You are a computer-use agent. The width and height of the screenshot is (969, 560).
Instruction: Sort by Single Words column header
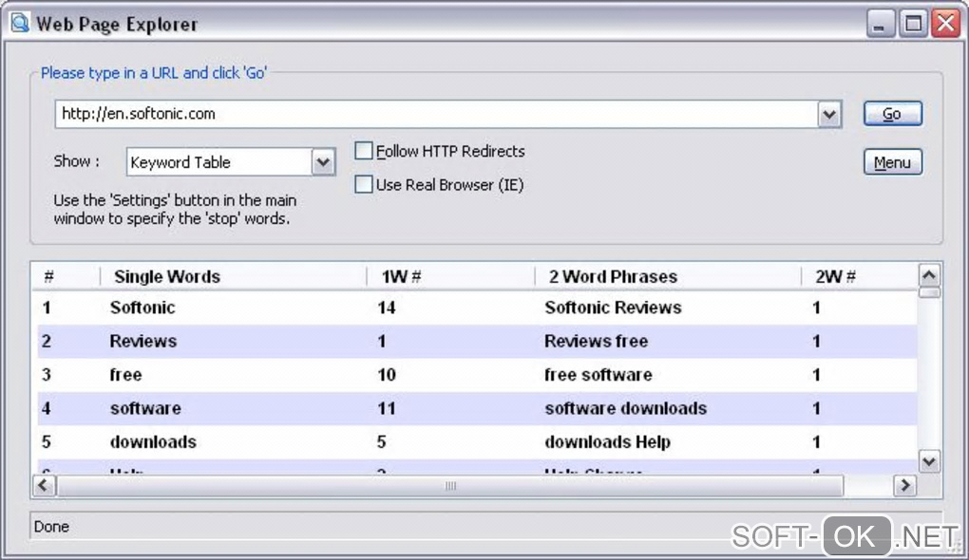[x=167, y=277]
